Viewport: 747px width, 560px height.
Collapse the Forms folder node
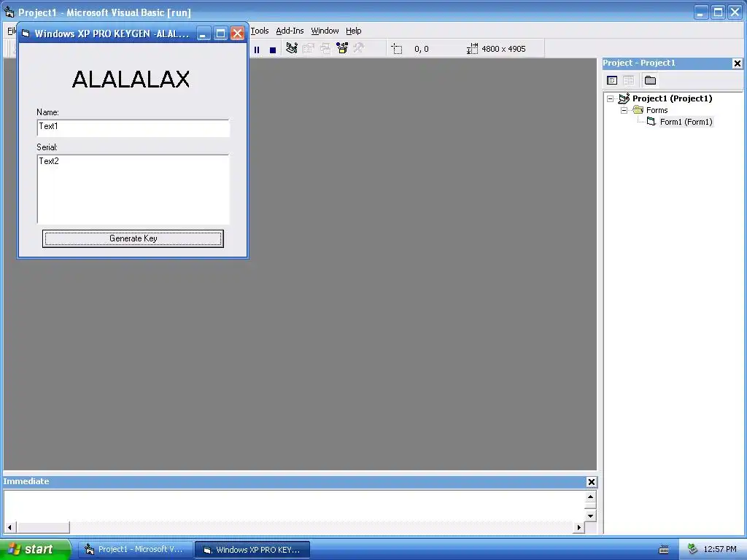pyautogui.click(x=624, y=111)
